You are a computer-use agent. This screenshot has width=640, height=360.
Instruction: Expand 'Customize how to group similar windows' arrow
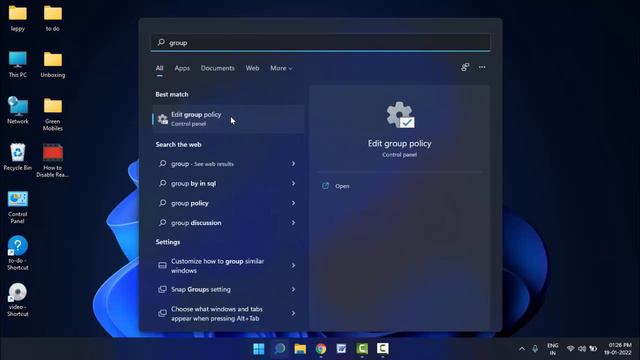(x=293, y=265)
